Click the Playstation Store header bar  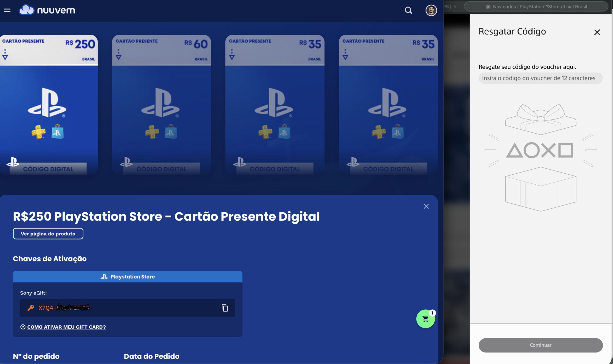pyautogui.click(x=127, y=277)
